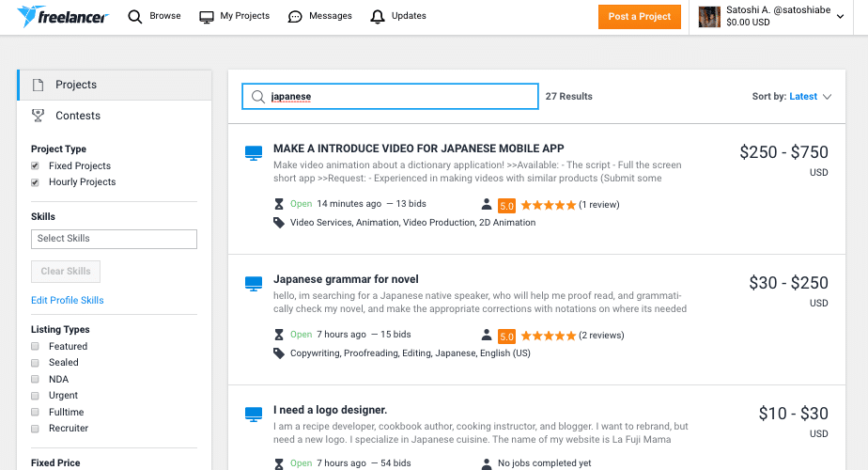Open My Projects monitor icon
The image size is (868, 470).
207,17
